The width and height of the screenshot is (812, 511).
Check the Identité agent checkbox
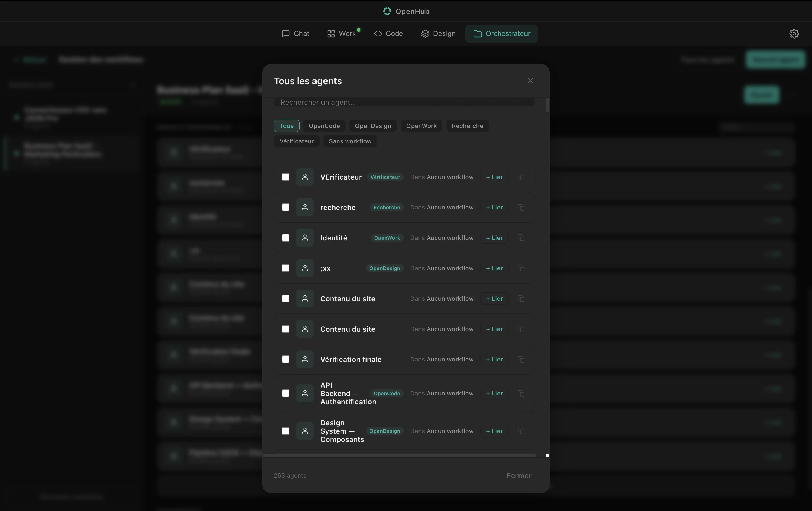[286, 238]
